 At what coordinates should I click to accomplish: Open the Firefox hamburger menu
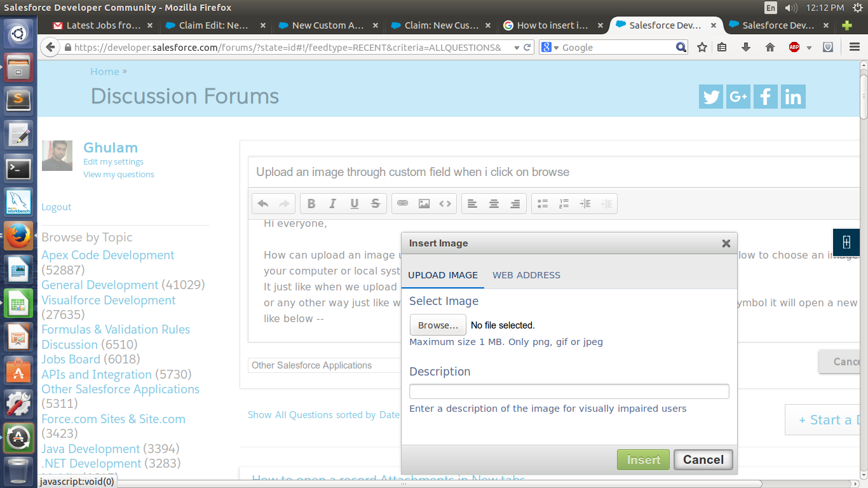[x=855, y=48]
